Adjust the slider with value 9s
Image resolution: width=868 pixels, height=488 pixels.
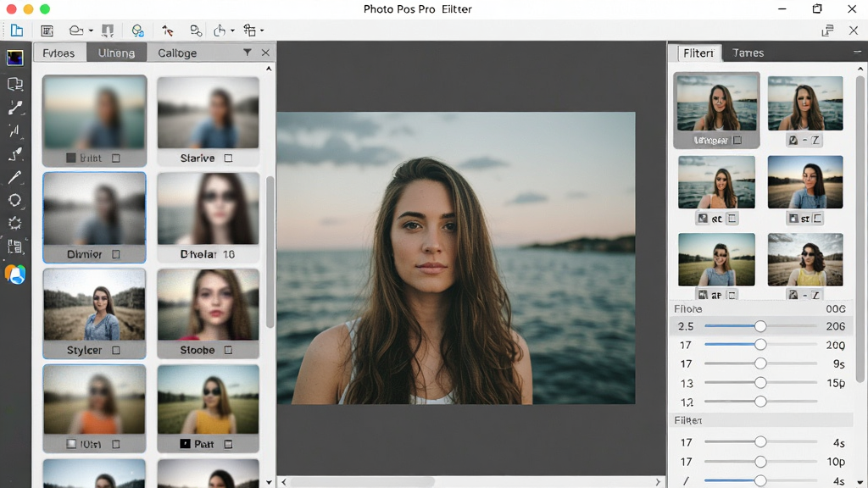760,363
